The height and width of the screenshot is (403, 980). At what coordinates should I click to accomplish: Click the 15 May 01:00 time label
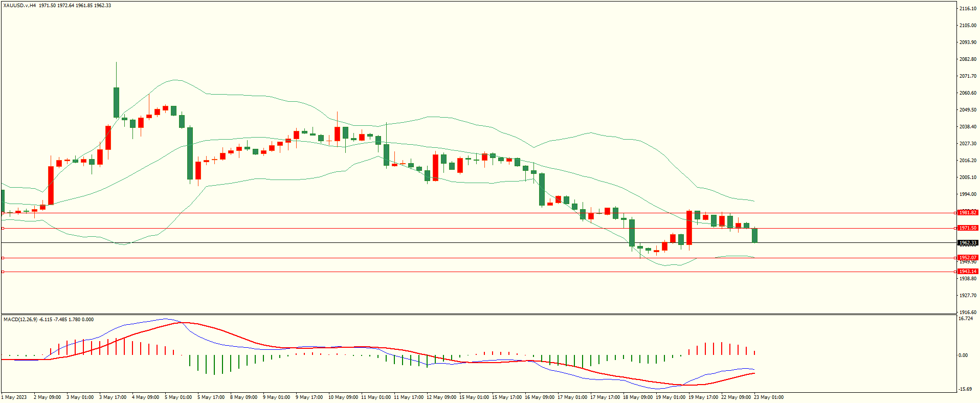point(474,397)
